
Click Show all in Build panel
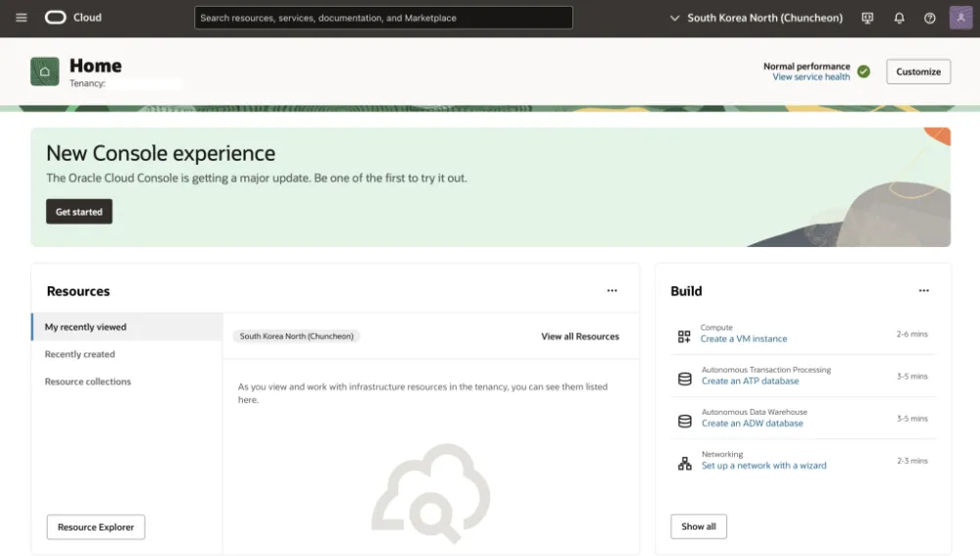[699, 526]
